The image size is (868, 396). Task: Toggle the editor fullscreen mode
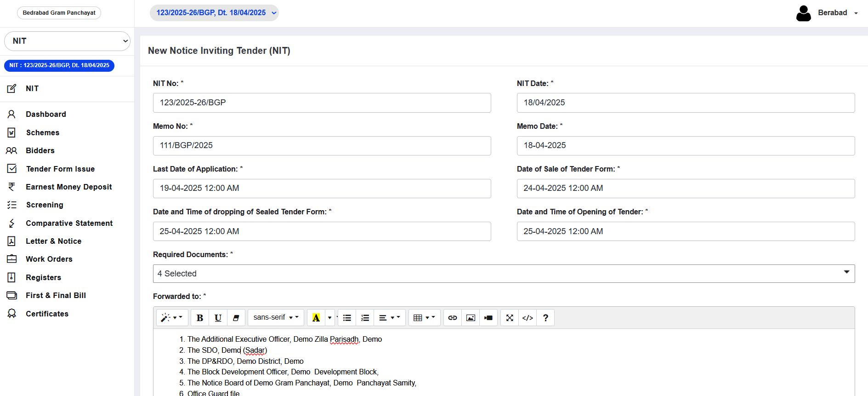point(510,318)
